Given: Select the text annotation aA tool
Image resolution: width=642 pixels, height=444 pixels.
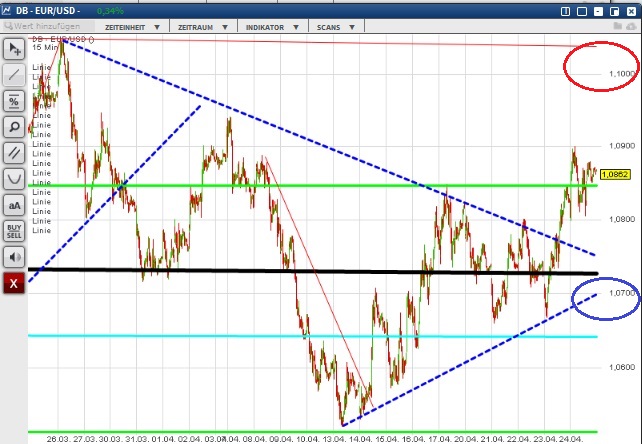Looking at the screenshot, I should (14, 205).
